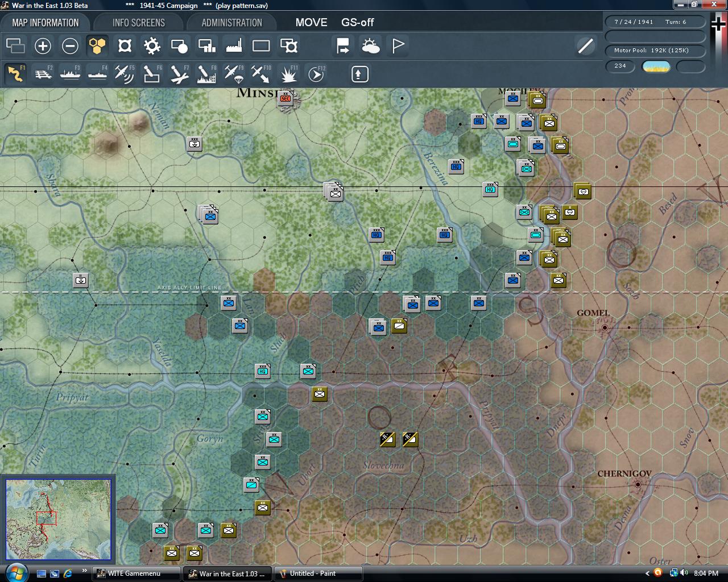The height and width of the screenshot is (582, 728).
Task: Open the gear cog toolbar icon
Action: [152, 46]
